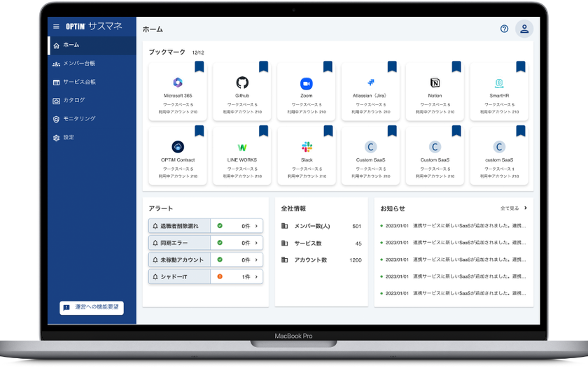Click the bell icon beside 退職者削除漏れ

(x=155, y=226)
